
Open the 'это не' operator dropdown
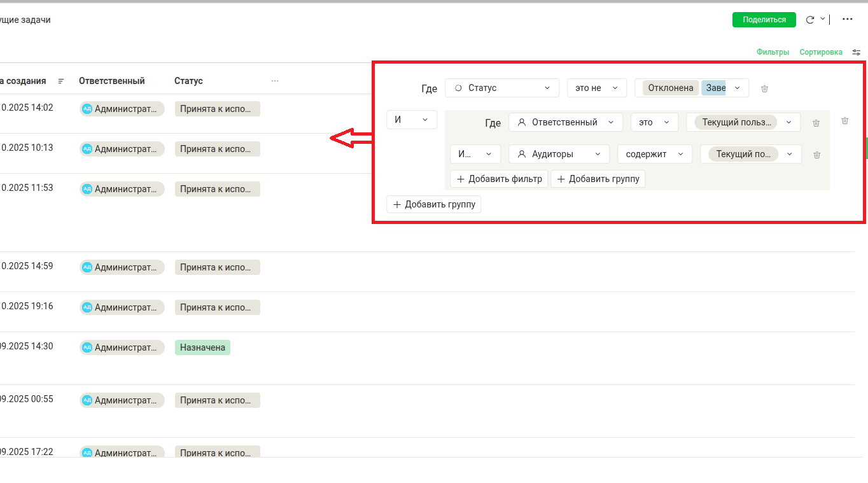(x=596, y=88)
